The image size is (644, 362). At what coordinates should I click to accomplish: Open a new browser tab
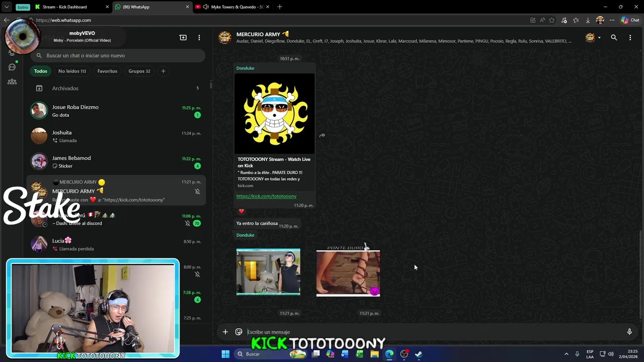pyautogui.click(x=280, y=7)
